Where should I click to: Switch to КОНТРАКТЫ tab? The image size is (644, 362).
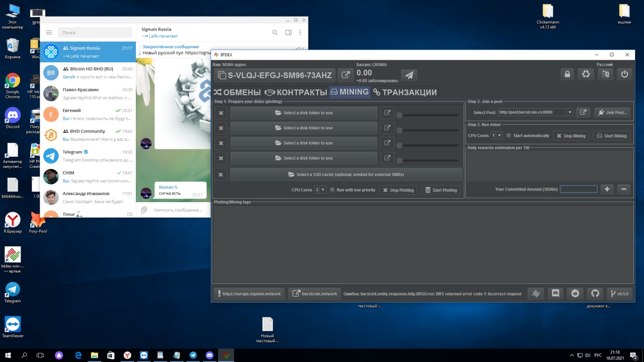[296, 92]
